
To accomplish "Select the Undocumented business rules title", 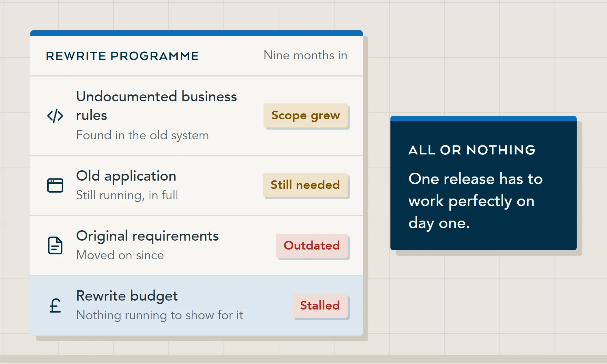I will click(157, 106).
